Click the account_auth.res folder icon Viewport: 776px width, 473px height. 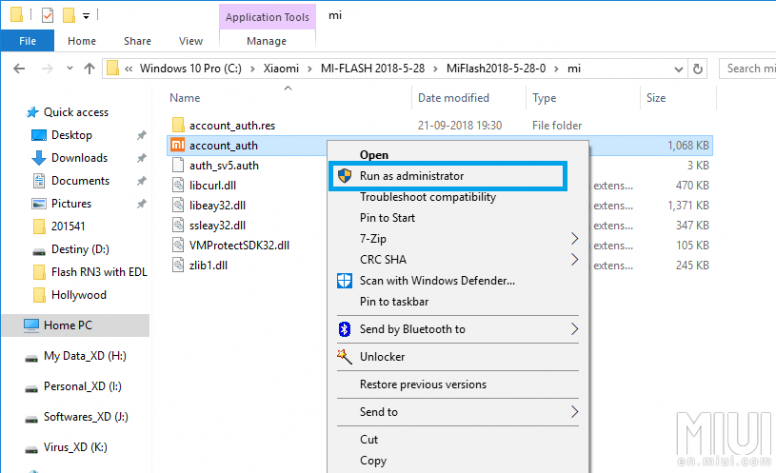[178, 125]
